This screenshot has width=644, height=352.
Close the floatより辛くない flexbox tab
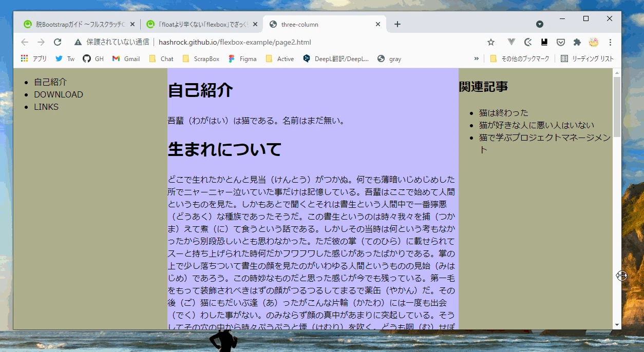point(255,24)
